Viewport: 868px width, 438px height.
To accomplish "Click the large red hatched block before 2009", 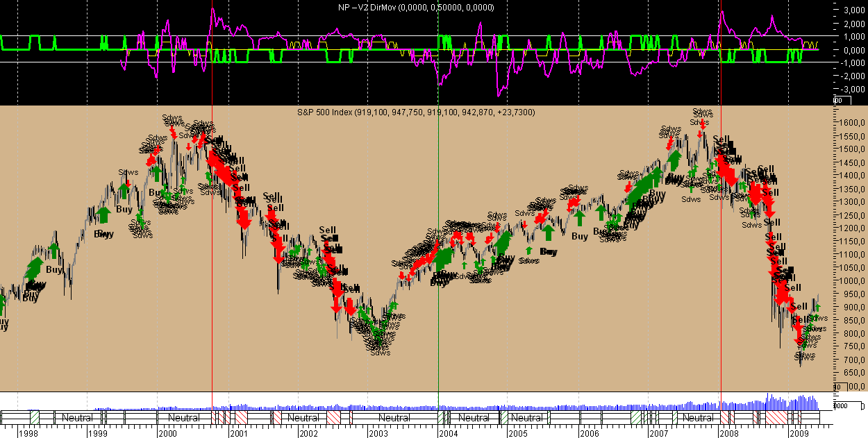I will pyautogui.click(x=776, y=418).
